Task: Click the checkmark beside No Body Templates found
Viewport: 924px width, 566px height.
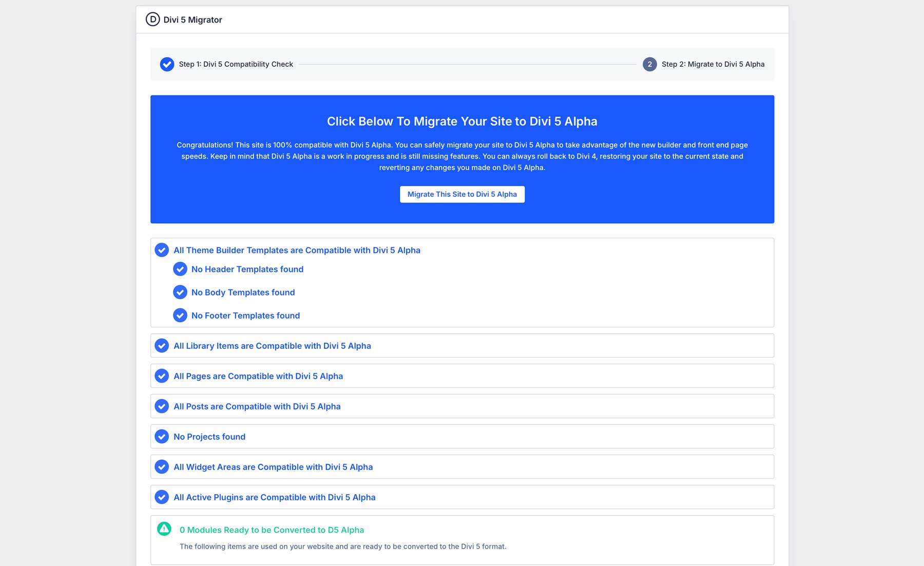Action: tap(180, 292)
